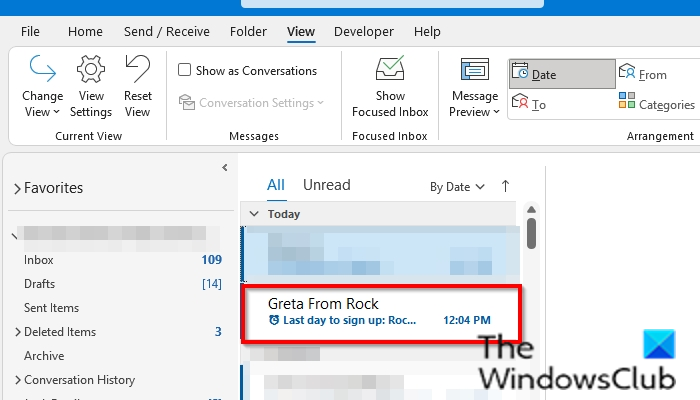Reverse sort order with arrow
Viewport: 700px width, 400px height.
pos(505,186)
